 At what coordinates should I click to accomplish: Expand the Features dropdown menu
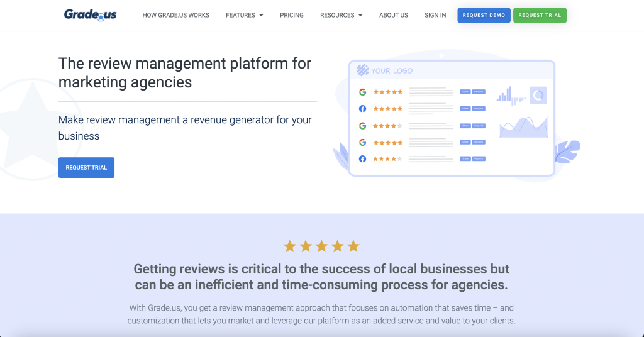click(x=240, y=15)
